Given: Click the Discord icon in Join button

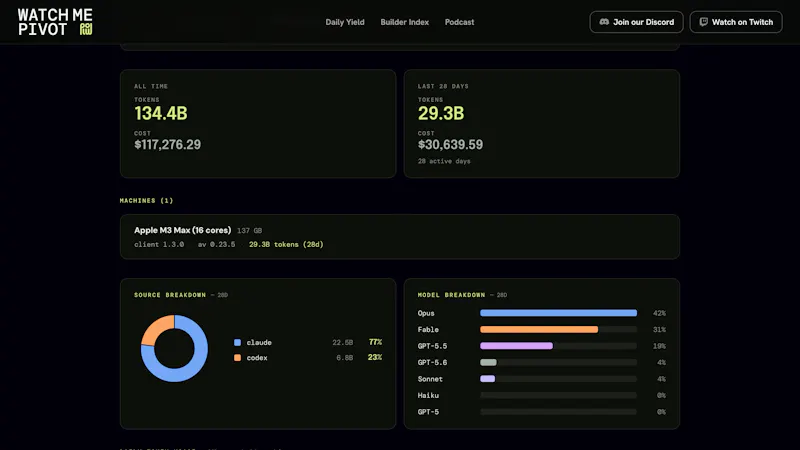Looking at the screenshot, I should (x=604, y=22).
